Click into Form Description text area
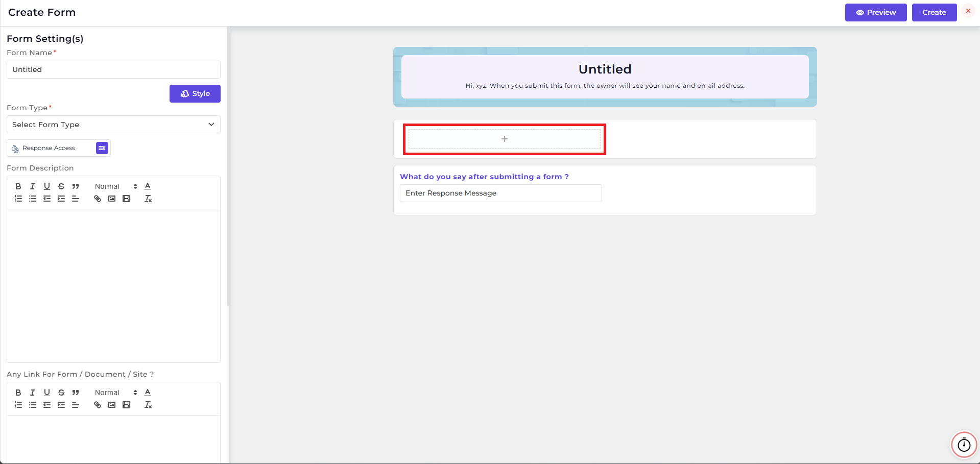This screenshot has width=980, height=464. (113, 286)
